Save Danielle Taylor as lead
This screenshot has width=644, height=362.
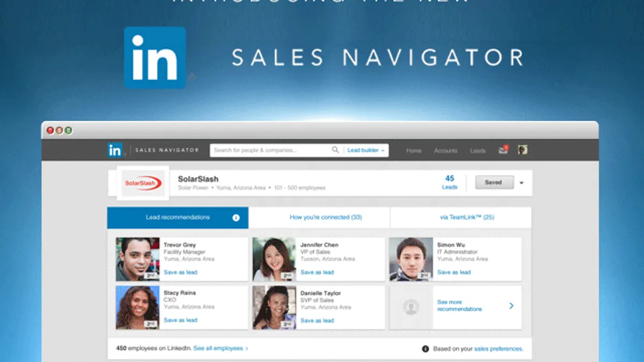[x=317, y=321]
